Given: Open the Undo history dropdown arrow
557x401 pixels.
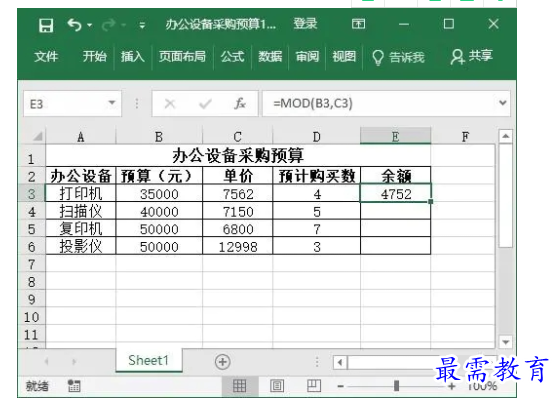Looking at the screenshot, I should point(90,25).
